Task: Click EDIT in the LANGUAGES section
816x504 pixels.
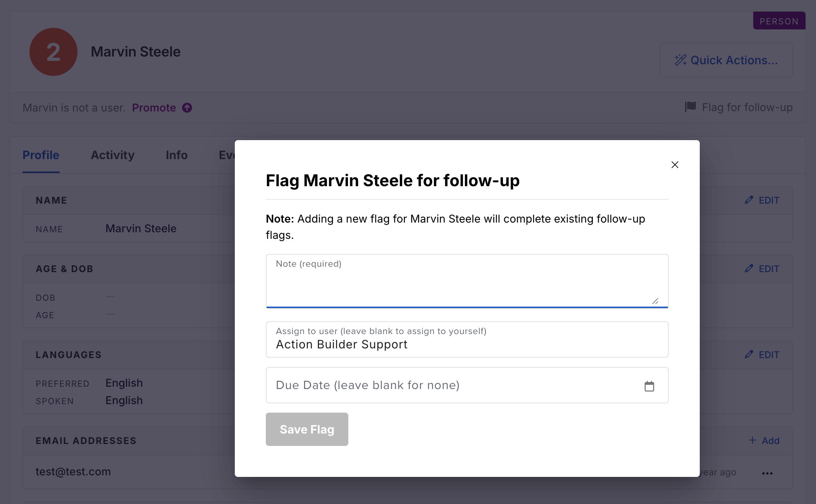Action: tap(769, 355)
